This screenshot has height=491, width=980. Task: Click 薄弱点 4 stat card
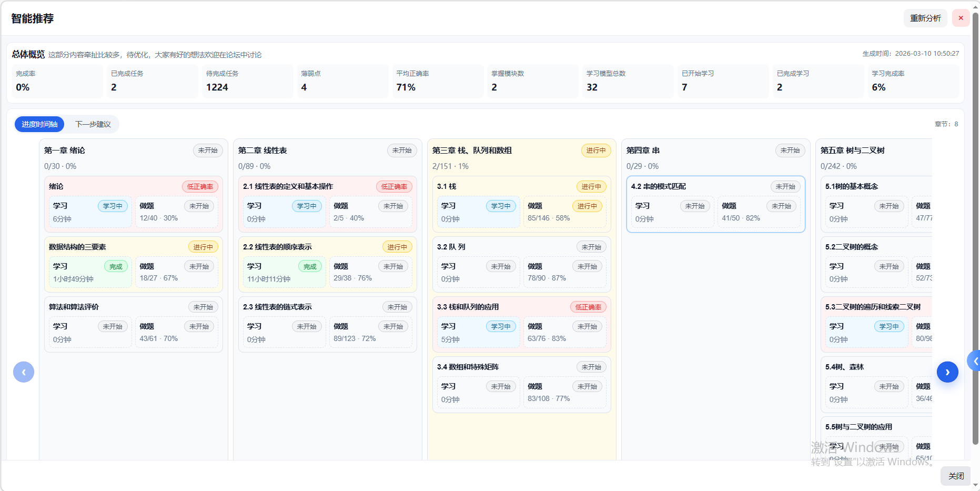click(x=342, y=81)
